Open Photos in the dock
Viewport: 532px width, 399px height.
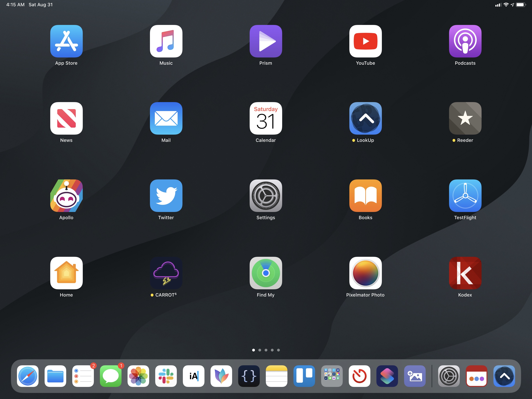[x=138, y=376]
